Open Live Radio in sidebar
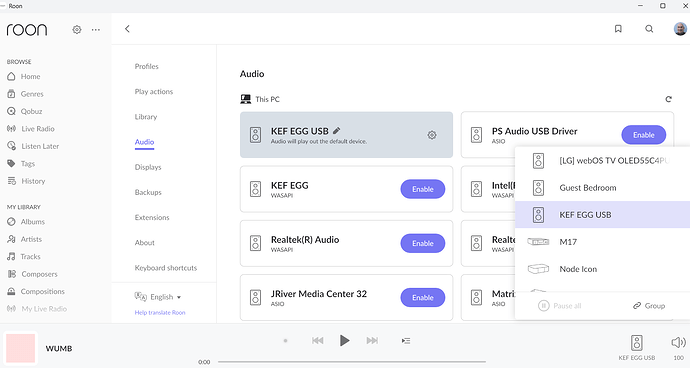The width and height of the screenshot is (690, 368). (30, 129)
